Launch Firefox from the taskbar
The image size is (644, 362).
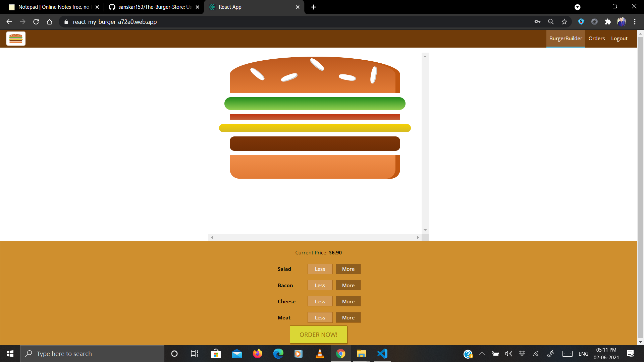click(x=258, y=353)
